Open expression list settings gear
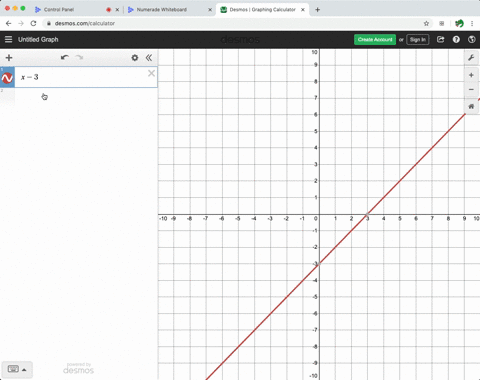 135,58
